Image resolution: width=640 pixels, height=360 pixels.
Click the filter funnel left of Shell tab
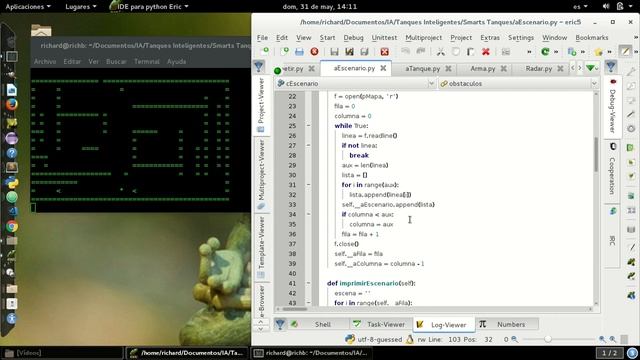pos(280,324)
